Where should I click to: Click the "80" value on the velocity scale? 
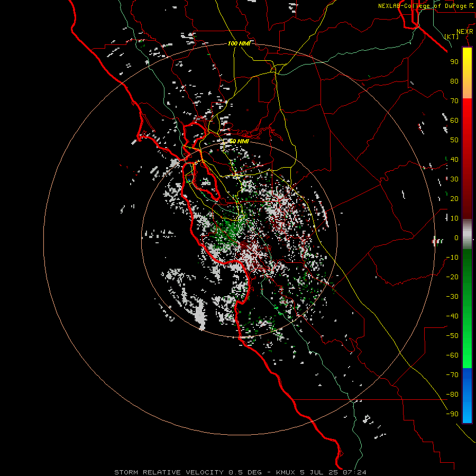454,81
